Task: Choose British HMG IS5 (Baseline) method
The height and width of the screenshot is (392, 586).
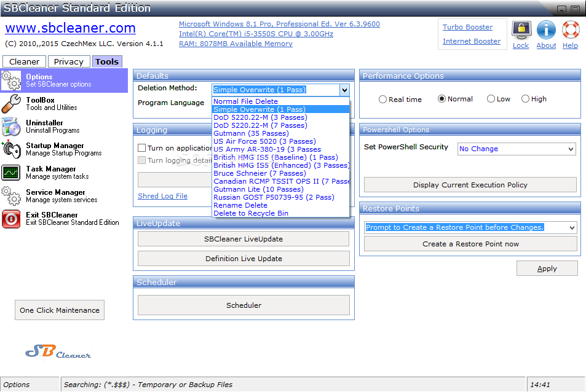Action: coord(280,157)
